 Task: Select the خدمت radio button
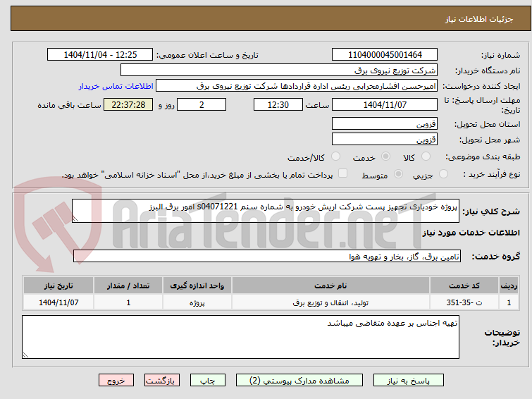pos(385,156)
